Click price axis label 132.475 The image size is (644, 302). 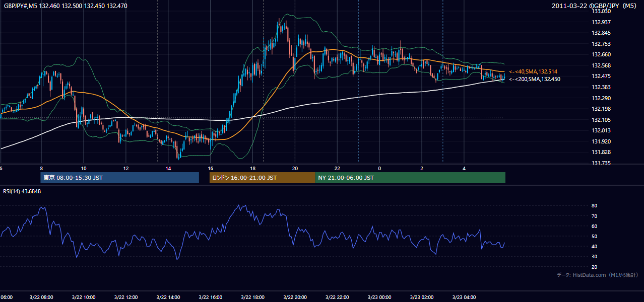click(x=601, y=77)
